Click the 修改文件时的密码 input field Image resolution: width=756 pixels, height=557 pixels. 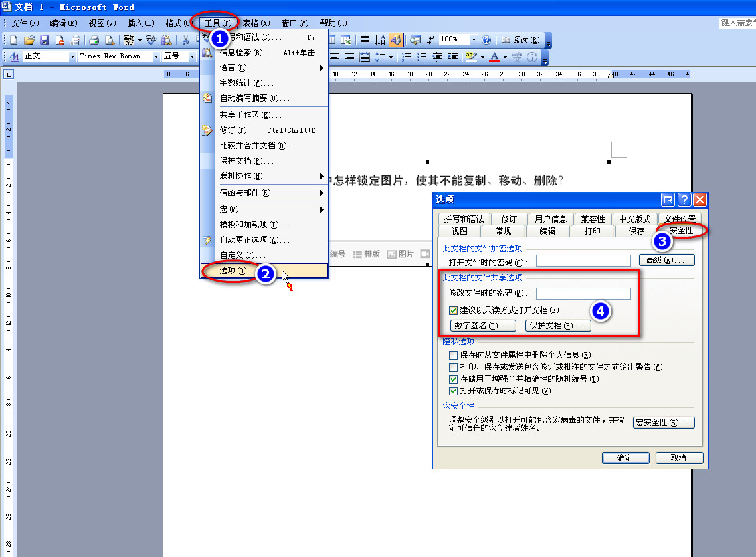click(x=583, y=293)
